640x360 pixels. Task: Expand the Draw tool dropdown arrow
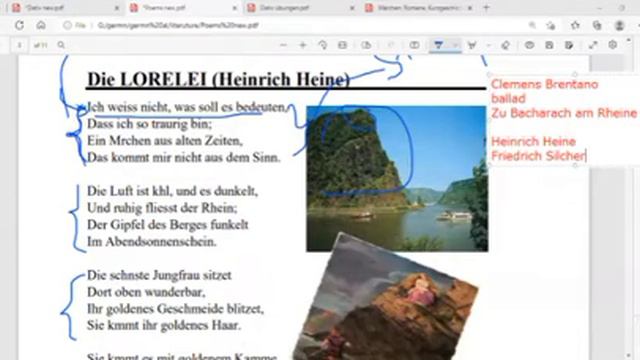(x=455, y=45)
